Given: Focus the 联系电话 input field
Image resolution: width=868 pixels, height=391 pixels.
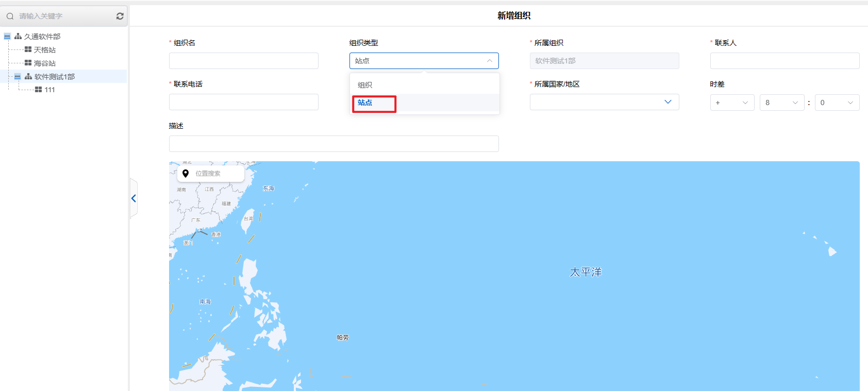Looking at the screenshot, I should click(243, 102).
